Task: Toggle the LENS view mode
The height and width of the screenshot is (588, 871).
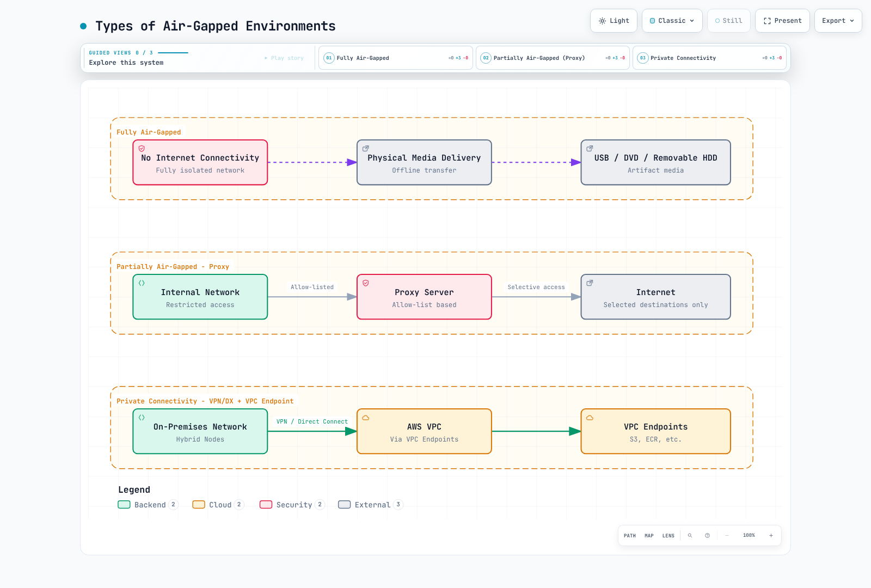Action: tap(668, 536)
